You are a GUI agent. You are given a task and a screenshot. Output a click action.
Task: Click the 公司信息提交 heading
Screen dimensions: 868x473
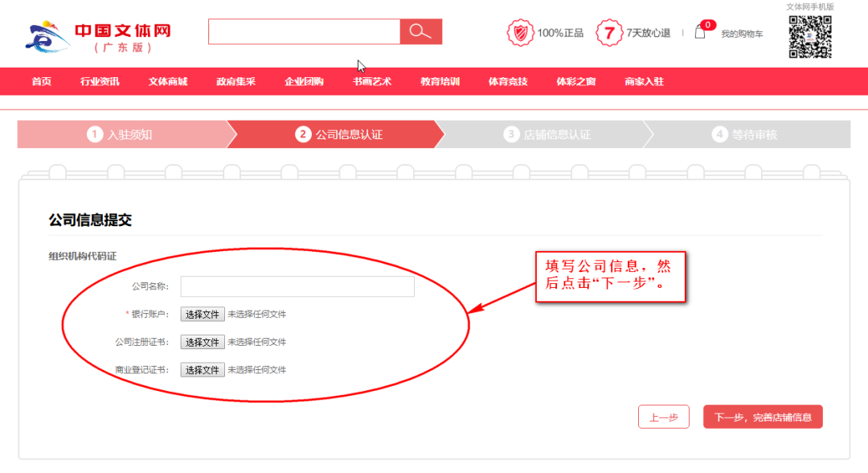pyautogui.click(x=90, y=220)
